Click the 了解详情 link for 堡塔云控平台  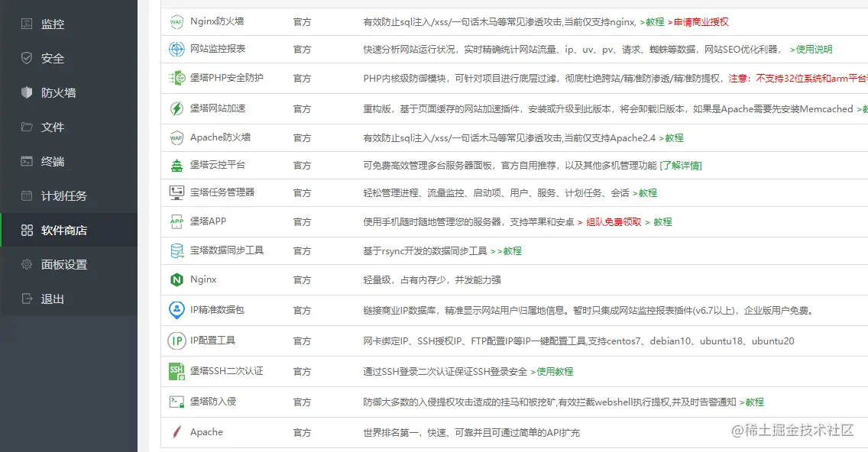[x=680, y=166]
